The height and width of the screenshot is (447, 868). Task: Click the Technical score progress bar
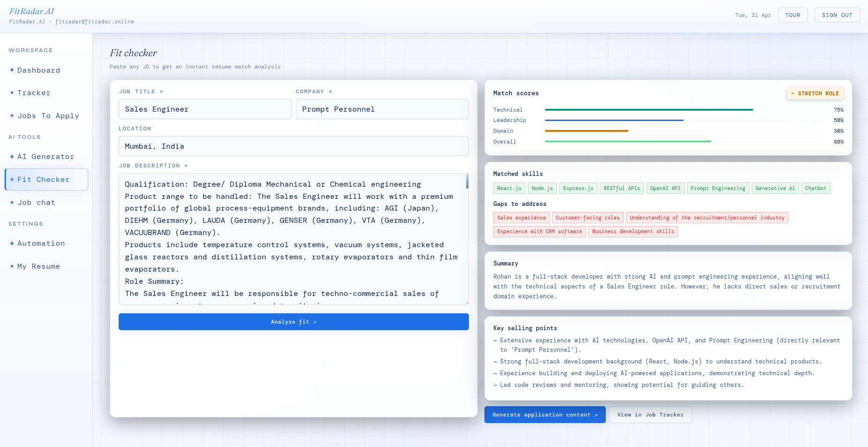click(x=684, y=110)
